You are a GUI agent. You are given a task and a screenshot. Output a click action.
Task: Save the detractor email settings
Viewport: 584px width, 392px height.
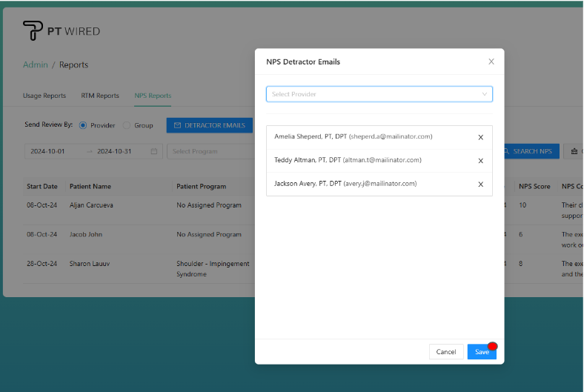click(x=482, y=352)
